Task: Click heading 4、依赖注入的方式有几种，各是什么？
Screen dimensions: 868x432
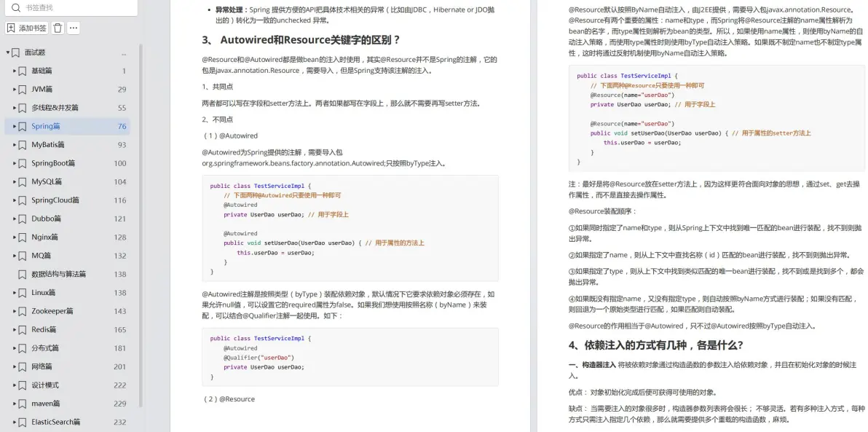Action: click(656, 345)
